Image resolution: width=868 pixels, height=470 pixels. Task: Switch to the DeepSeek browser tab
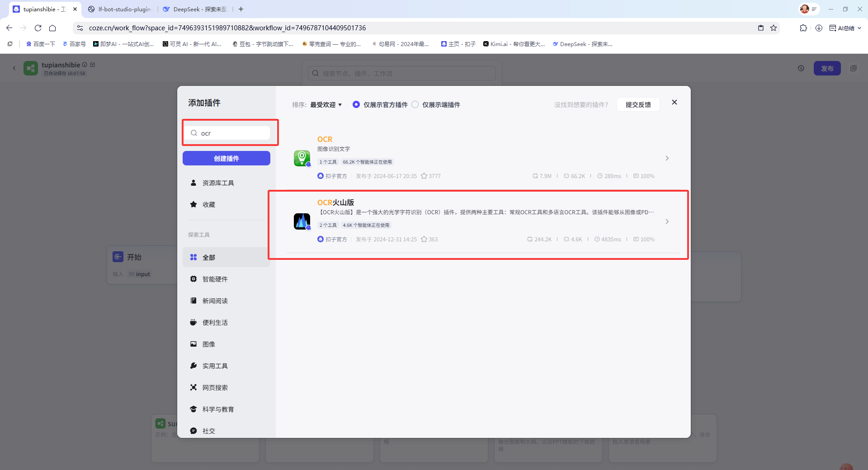click(x=195, y=9)
